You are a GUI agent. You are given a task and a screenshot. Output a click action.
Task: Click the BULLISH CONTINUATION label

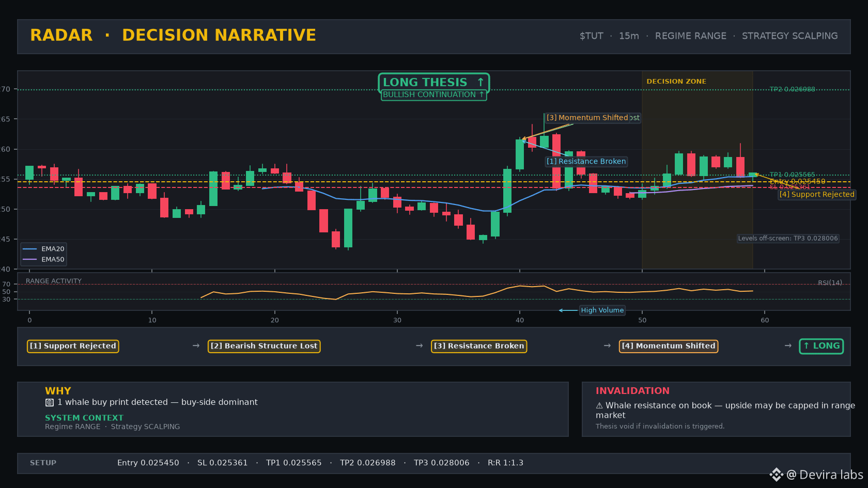pos(433,95)
